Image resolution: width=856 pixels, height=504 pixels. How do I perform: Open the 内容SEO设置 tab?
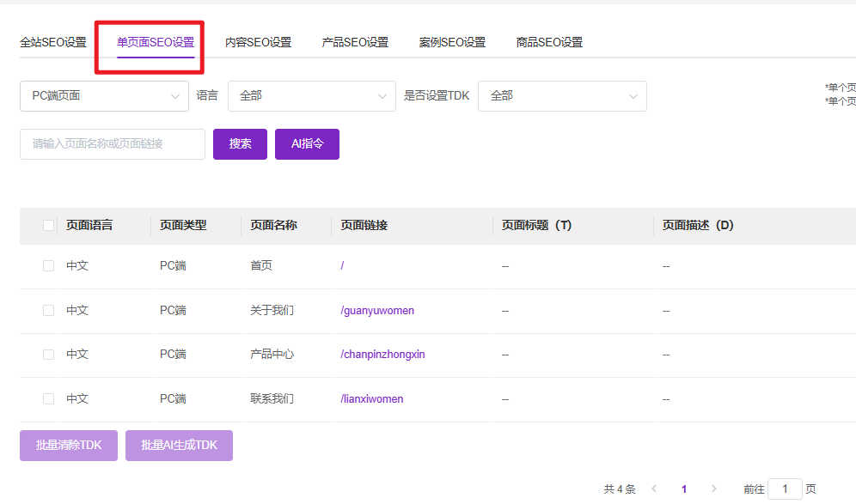coord(258,42)
